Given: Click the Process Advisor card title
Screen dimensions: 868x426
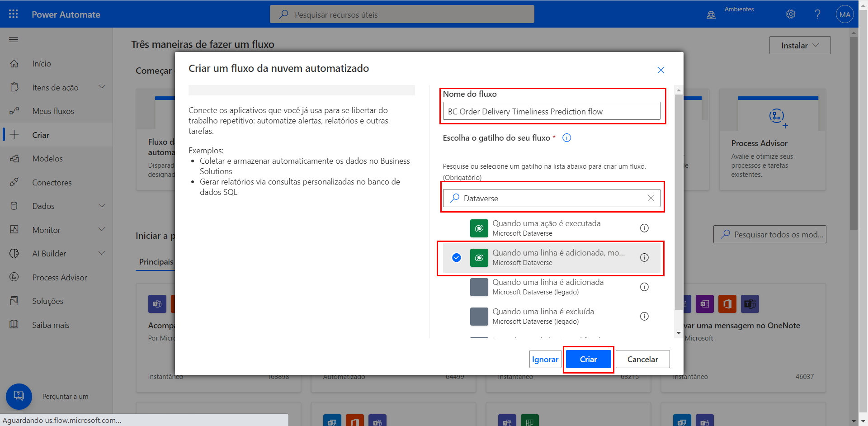Looking at the screenshot, I should [759, 143].
